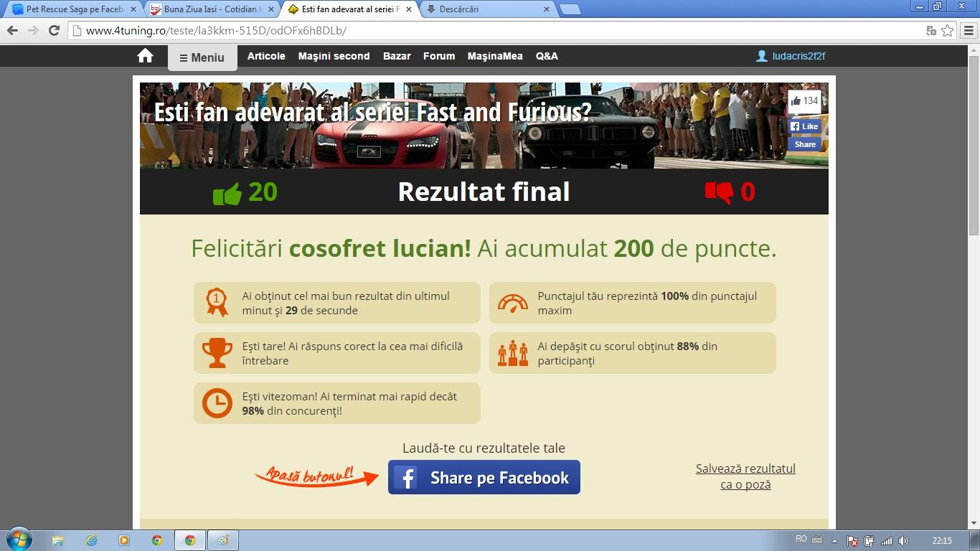Open Windows Explorer from taskbar
Screen dimensions: 980x551
pos(58,540)
